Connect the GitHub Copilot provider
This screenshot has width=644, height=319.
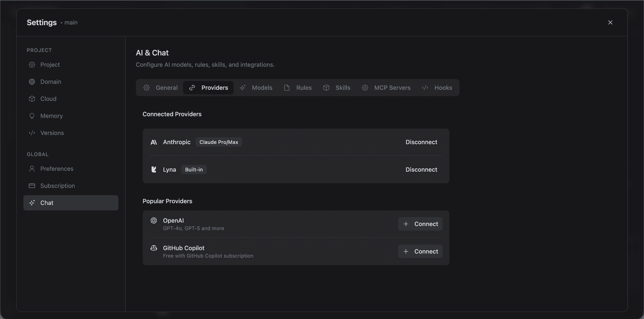coord(420,251)
